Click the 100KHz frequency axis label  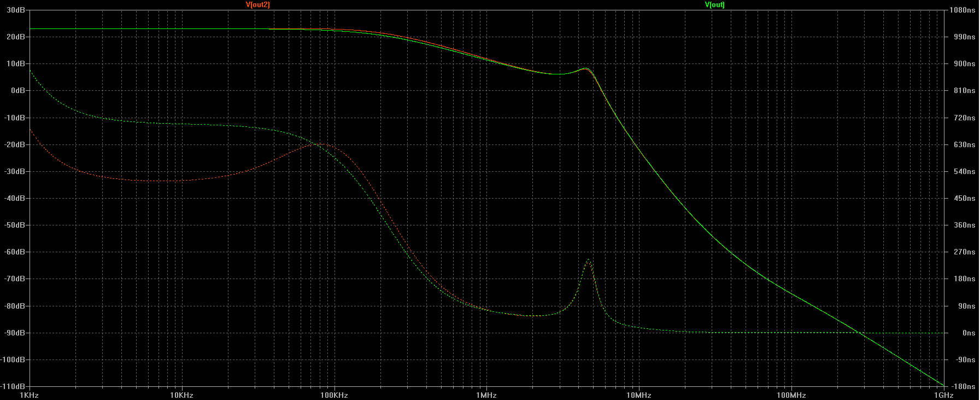tap(334, 395)
